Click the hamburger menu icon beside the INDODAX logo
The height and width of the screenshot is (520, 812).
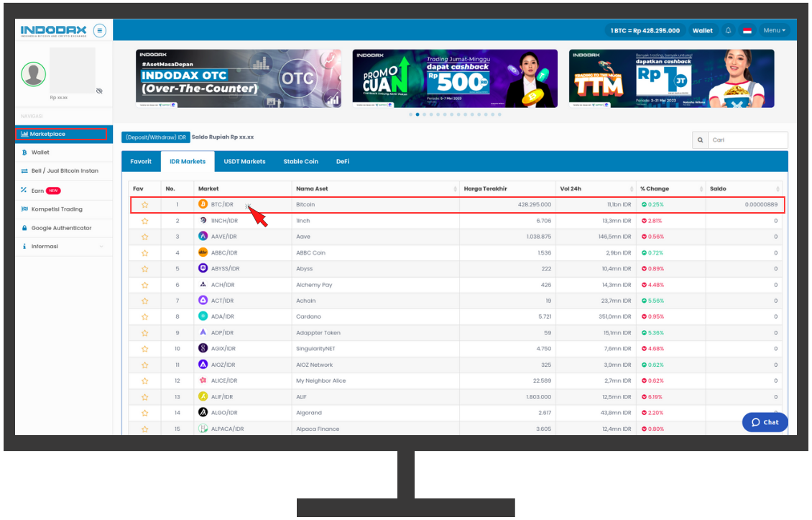click(99, 31)
